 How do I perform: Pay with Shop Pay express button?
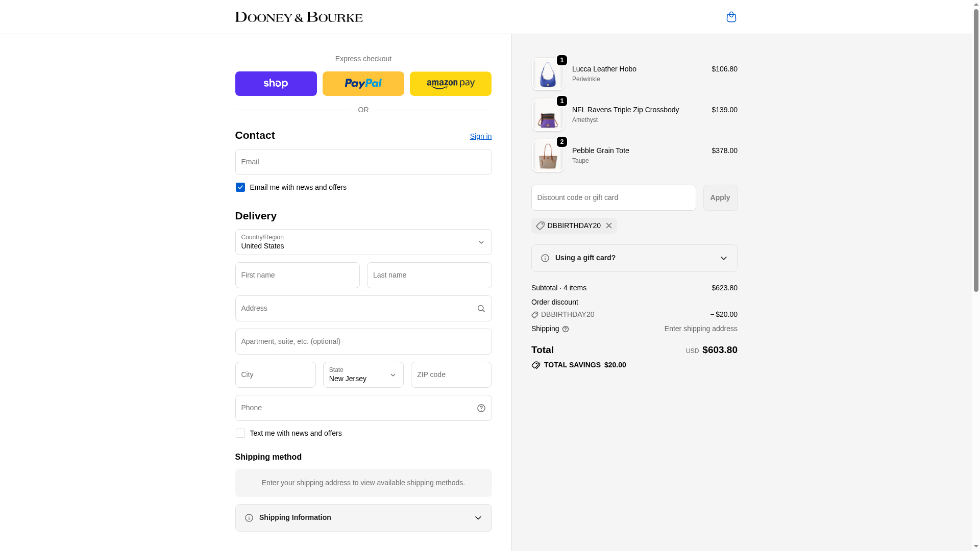[x=276, y=84]
